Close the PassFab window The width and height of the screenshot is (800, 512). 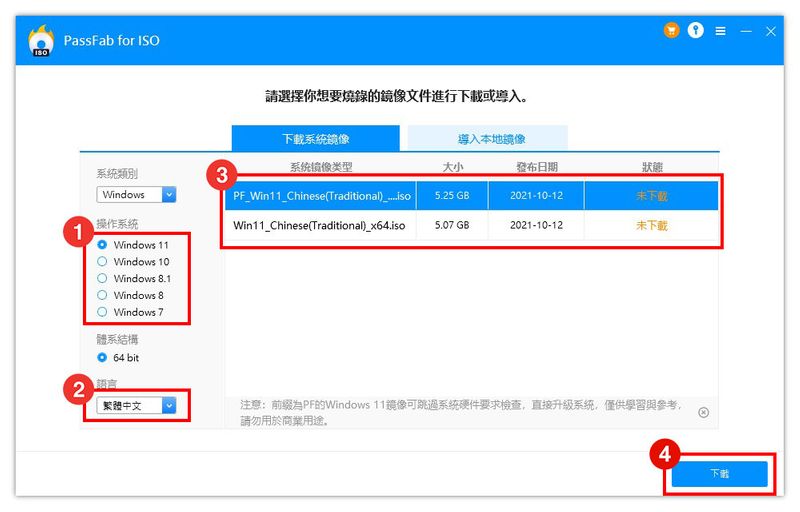click(771, 31)
